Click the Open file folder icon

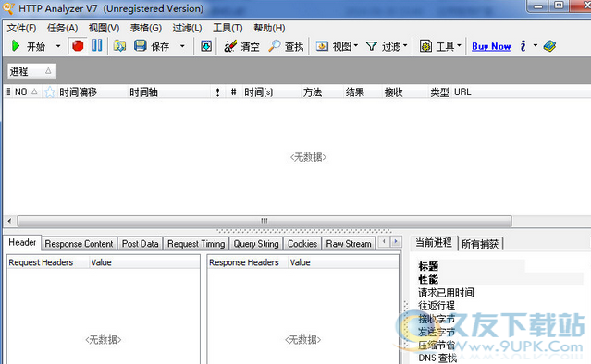pyautogui.click(x=120, y=46)
